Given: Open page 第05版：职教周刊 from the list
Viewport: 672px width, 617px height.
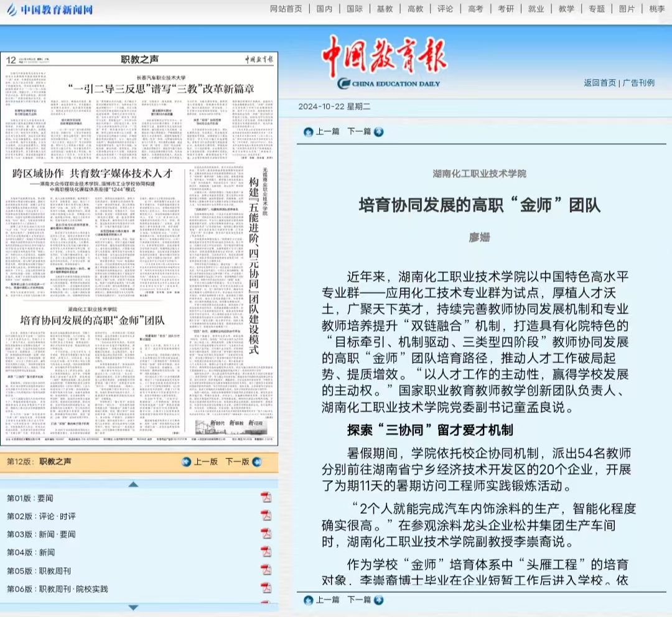Looking at the screenshot, I should [x=39, y=570].
